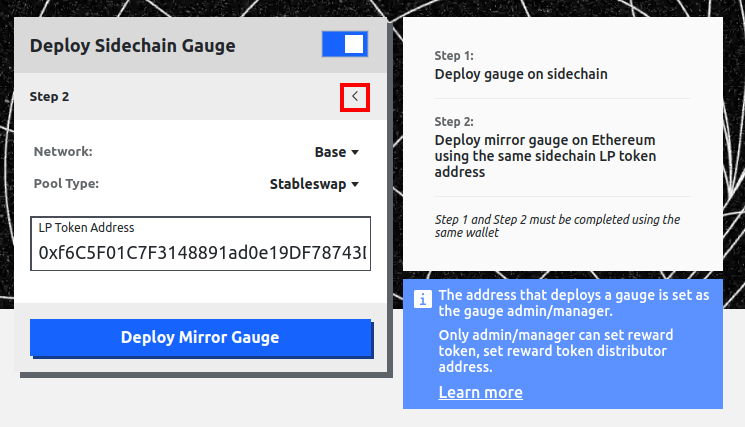Toggle the Deploy Sidechain Gauge switch

coord(345,45)
